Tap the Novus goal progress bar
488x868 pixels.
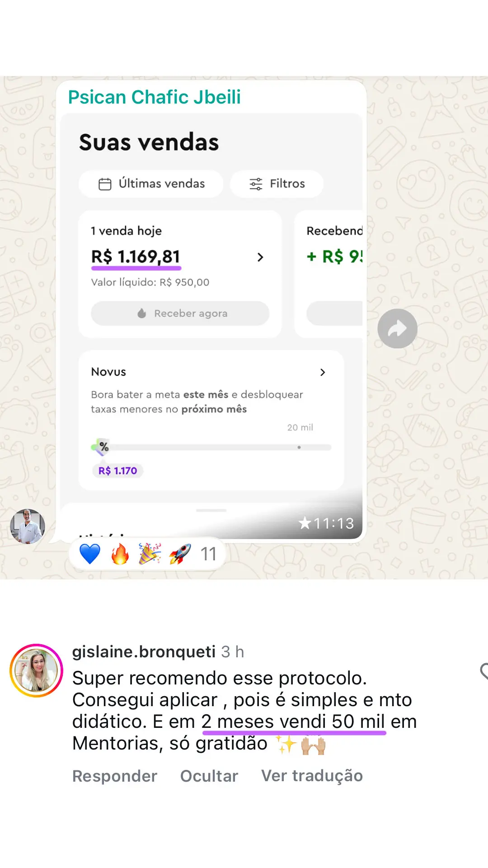(x=211, y=447)
